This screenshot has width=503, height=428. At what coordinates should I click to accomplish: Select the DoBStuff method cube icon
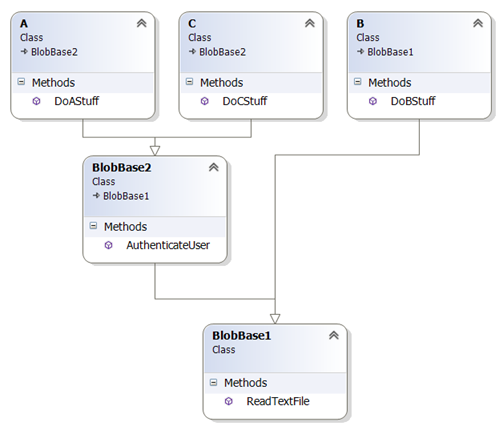pos(373,101)
